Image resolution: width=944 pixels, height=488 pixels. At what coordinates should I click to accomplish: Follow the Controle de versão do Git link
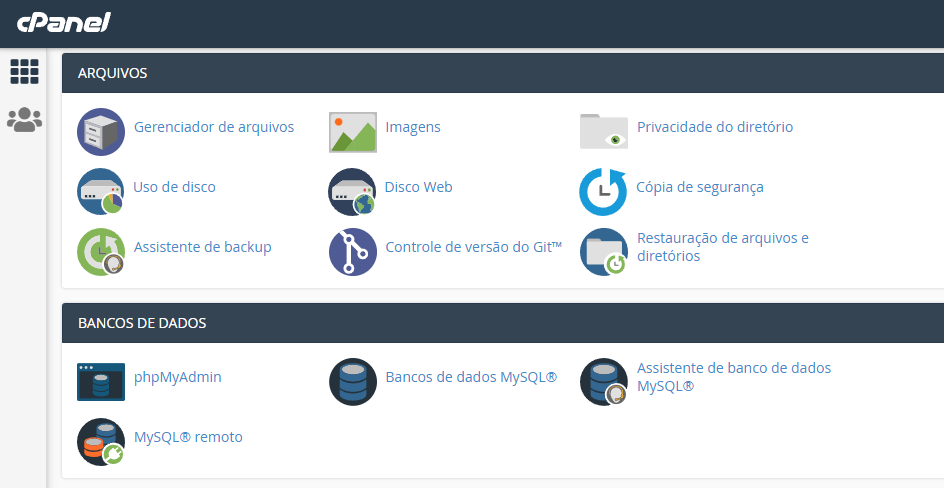click(474, 247)
